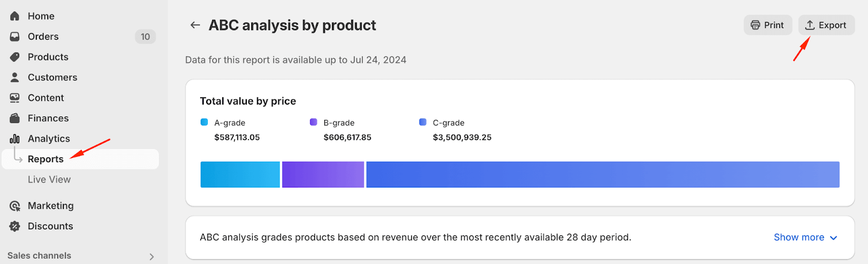Click the B-grade purple legend swatch
The height and width of the screenshot is (264, 868).
(313, 122)
